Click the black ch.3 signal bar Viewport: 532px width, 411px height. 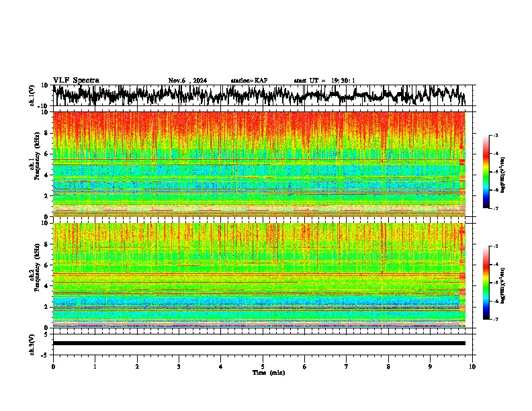click(x=259, y=343)
